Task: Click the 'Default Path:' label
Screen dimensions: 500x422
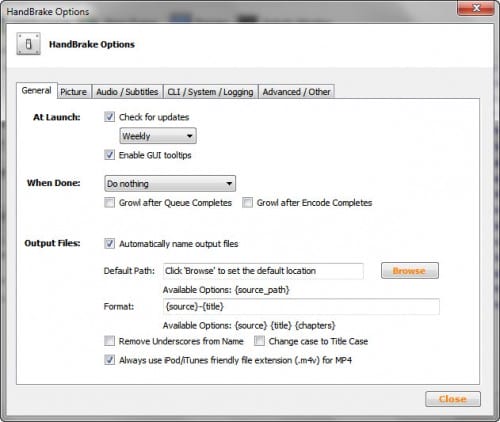Action: pyautogui.click(x=129, y=271)
